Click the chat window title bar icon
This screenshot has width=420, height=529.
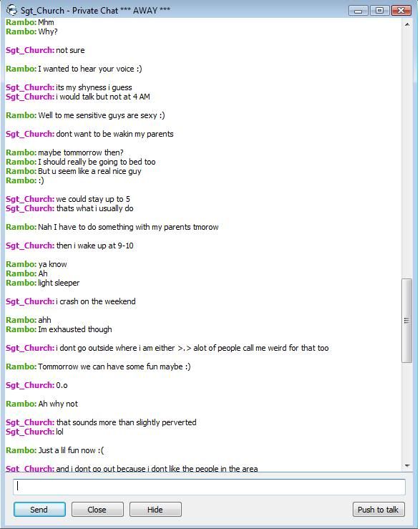pyautogui.click(x=12, y=10)
